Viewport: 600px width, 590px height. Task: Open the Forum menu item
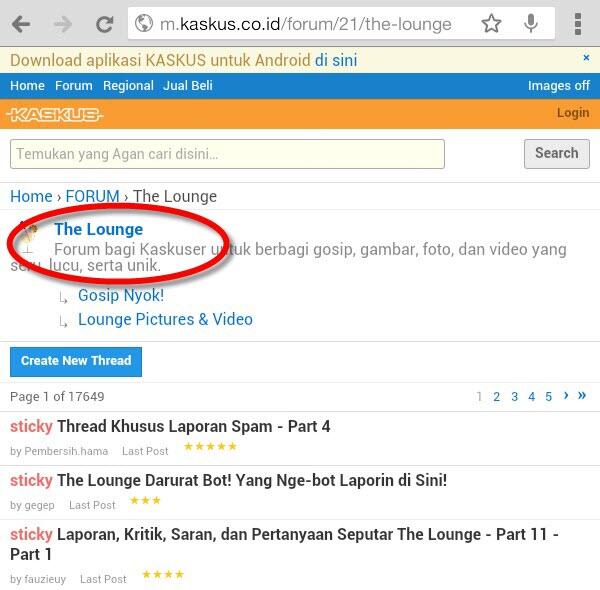tap(74, 86)
